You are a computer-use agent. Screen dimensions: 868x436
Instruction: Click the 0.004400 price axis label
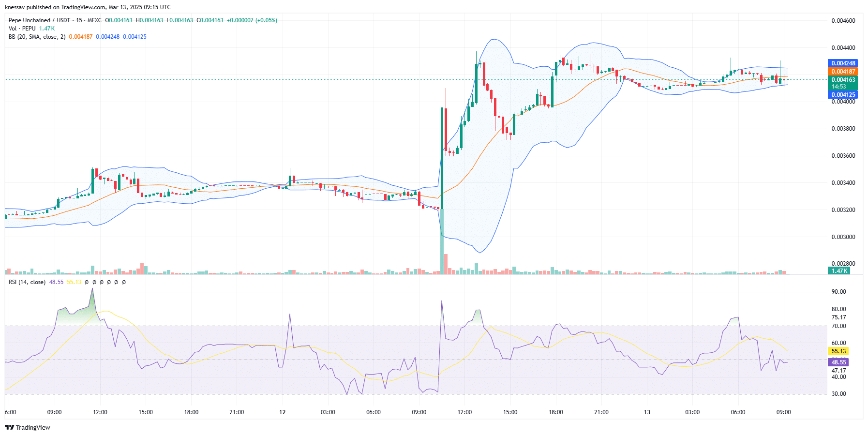pos(843,48)
